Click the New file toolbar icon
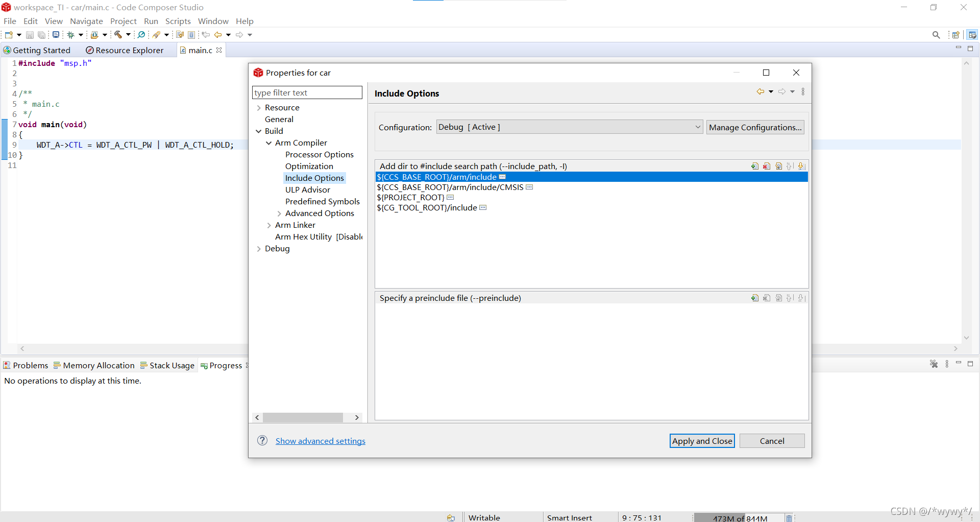The width and height of the screenshot is (980, 522). click(9, 35)
